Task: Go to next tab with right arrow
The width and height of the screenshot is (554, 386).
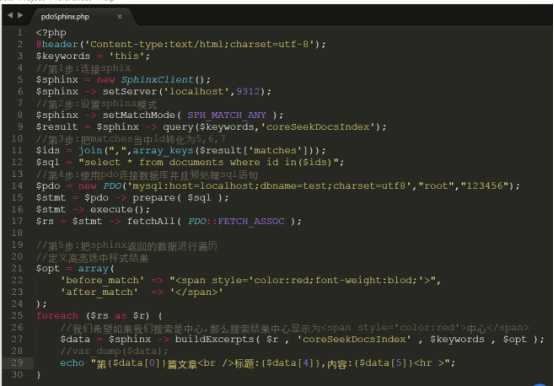Action: tap(20, 15)
